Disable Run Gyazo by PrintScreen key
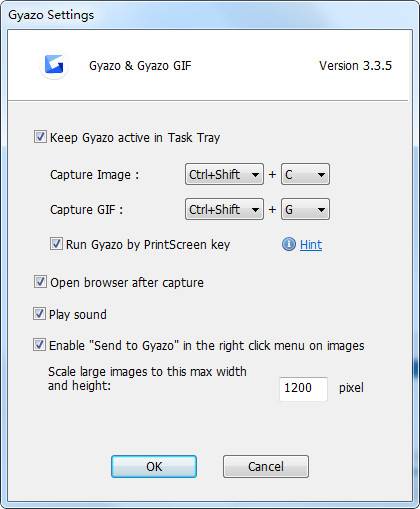Viewport: 420px width, 509px height. coord(56,244)
